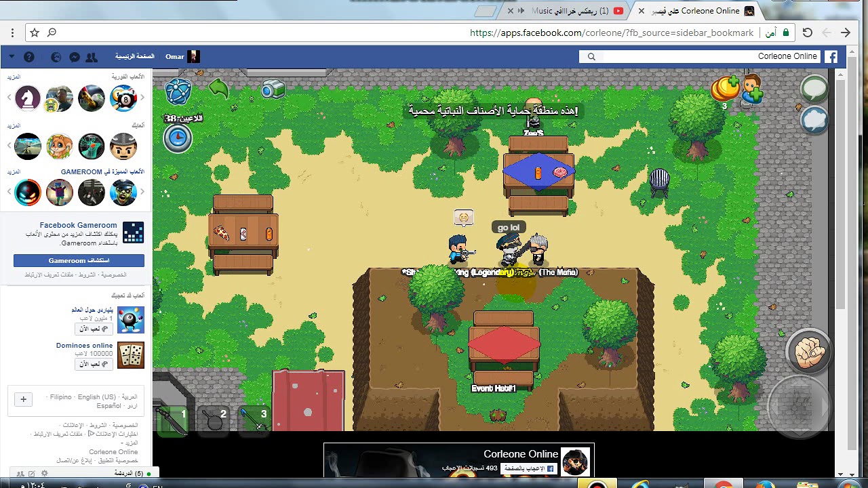
Task: Click the smiley emote bubble above player
Action: pyautogui.click(x=464, y=218)
